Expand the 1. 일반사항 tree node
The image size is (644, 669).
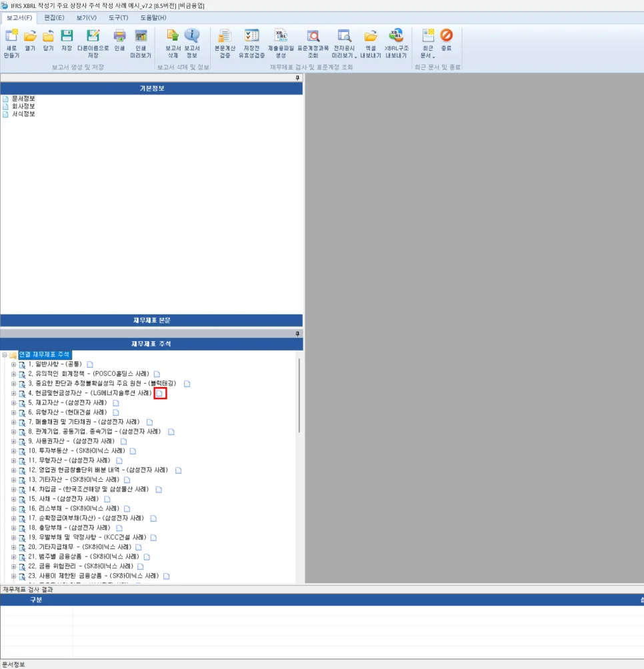point(13,364)
